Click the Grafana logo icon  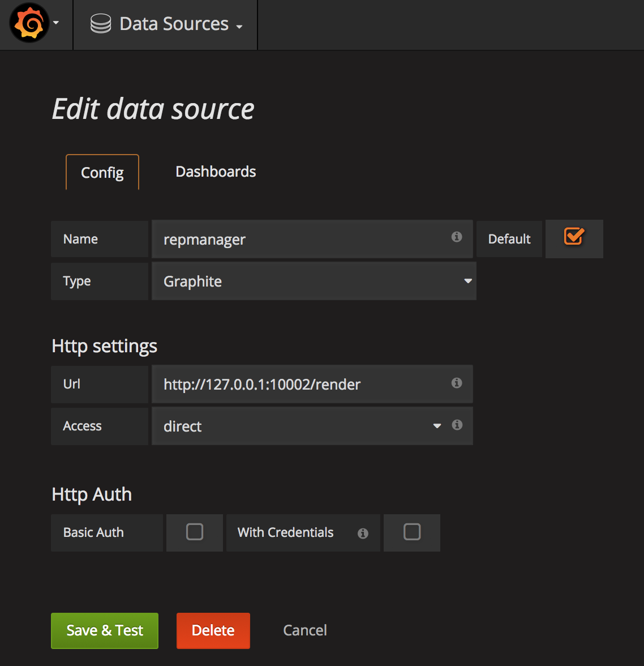click(x=29, y=23)
